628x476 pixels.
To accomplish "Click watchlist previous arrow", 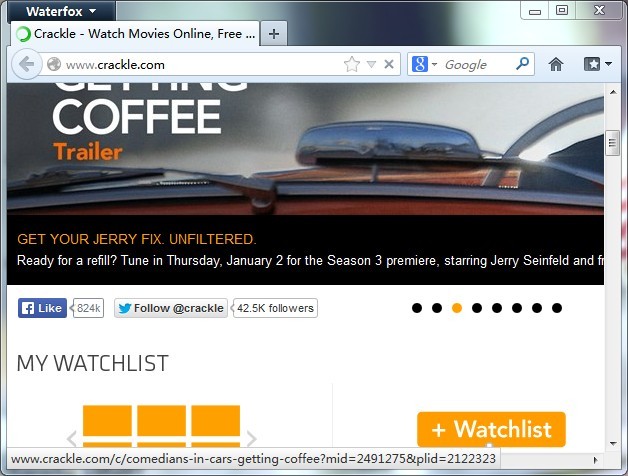I will pyautogui.click(x=72, y=439).
